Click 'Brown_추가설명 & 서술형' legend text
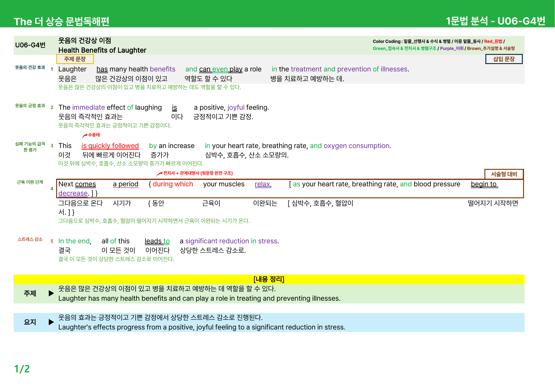Screen dimensions: 555x392 click(491, 48)
